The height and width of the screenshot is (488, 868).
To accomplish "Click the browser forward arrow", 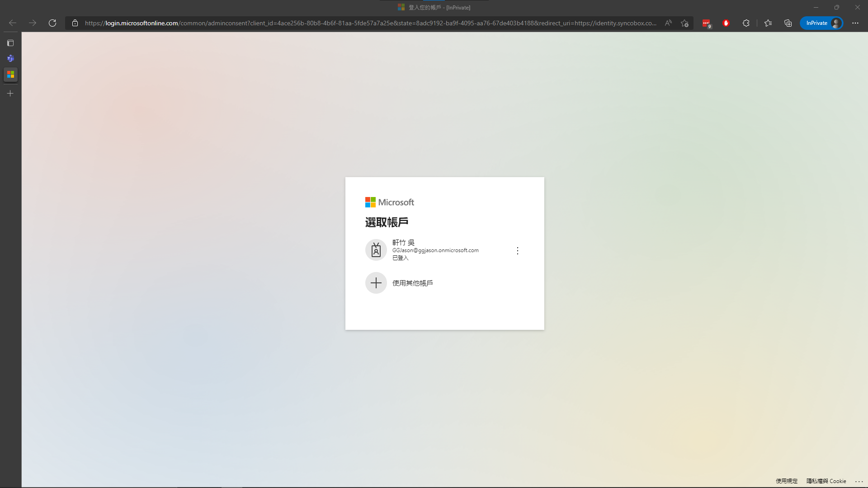I will [x=33, y=23].
